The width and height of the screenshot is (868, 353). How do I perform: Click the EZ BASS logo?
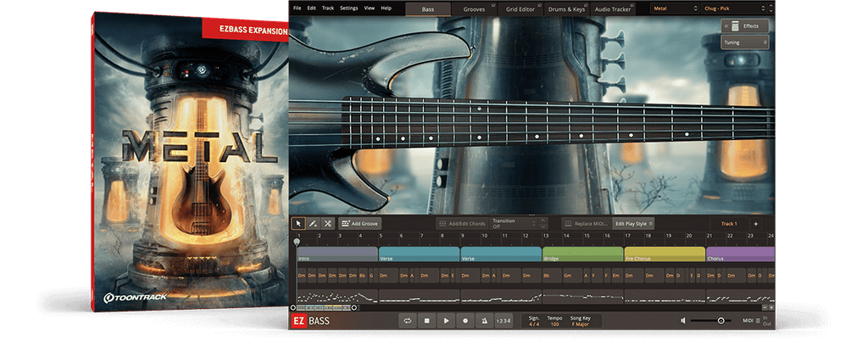(x=311, y=320)
